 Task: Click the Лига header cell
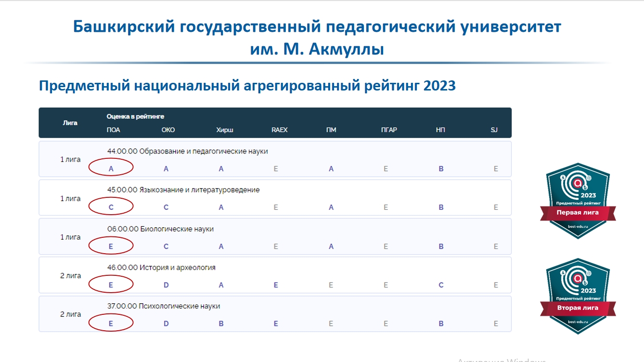[x=70, y=123]
